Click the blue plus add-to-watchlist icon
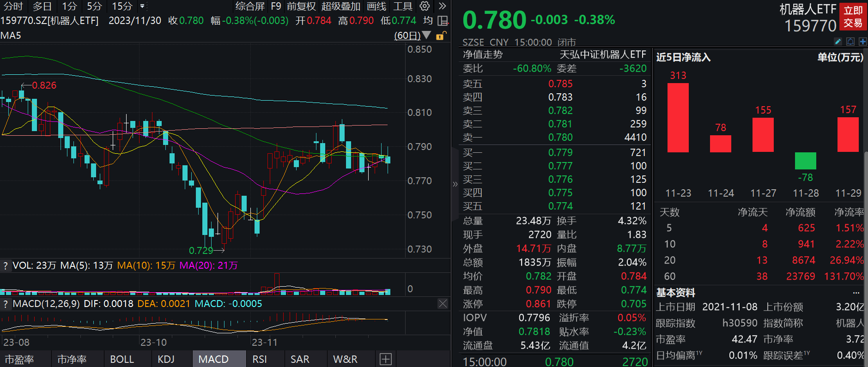The height and width of the screenshot is (367, 868). point(862,42)
